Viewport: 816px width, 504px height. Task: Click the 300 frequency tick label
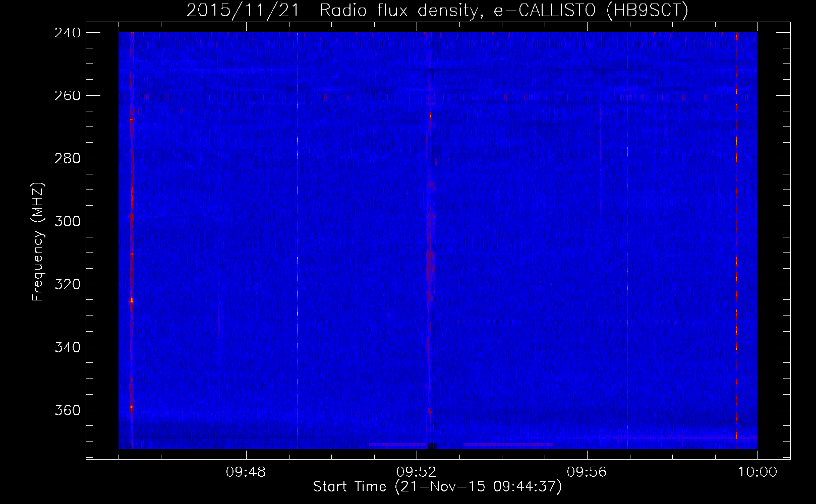coord(68,221)
